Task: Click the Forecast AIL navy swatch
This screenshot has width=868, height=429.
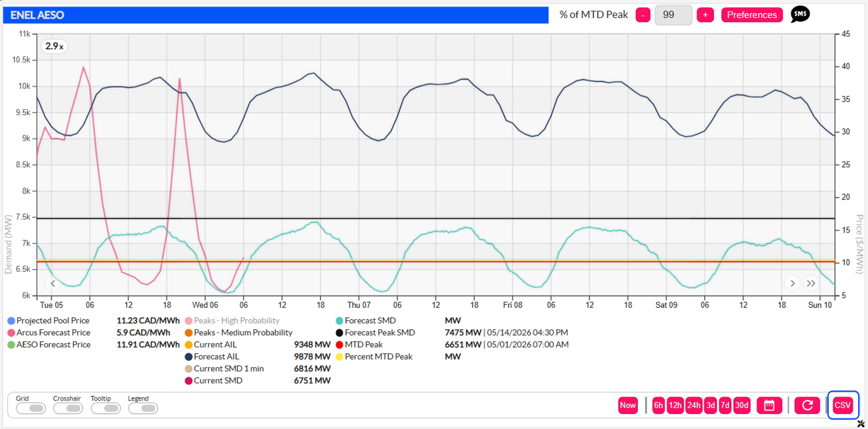Action: click(189, 357)
